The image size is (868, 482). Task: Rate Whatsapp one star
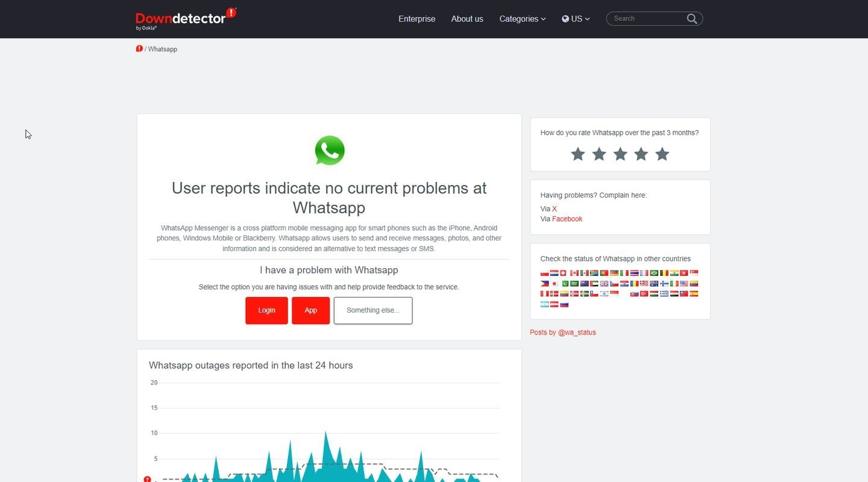coord(578,154)
